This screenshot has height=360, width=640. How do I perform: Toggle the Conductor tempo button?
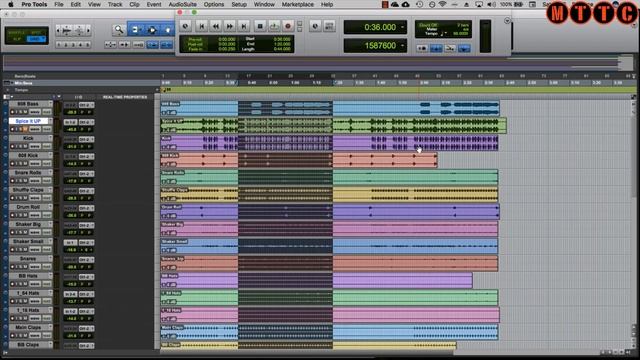click(464, 49)
